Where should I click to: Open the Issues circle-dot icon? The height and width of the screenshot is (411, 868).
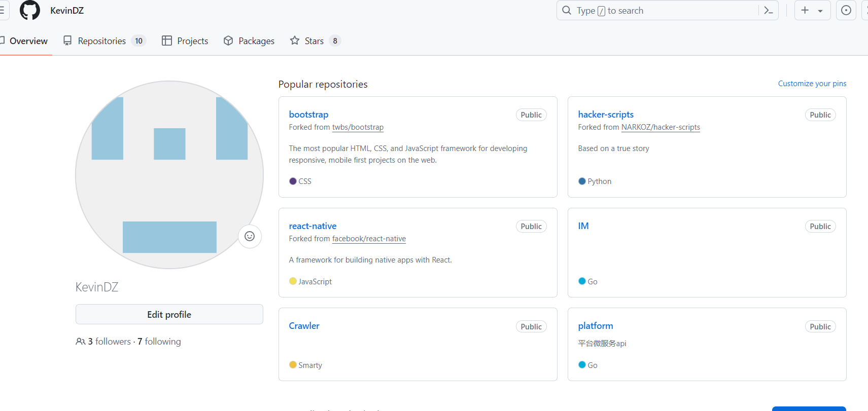(x=846, y=10)
